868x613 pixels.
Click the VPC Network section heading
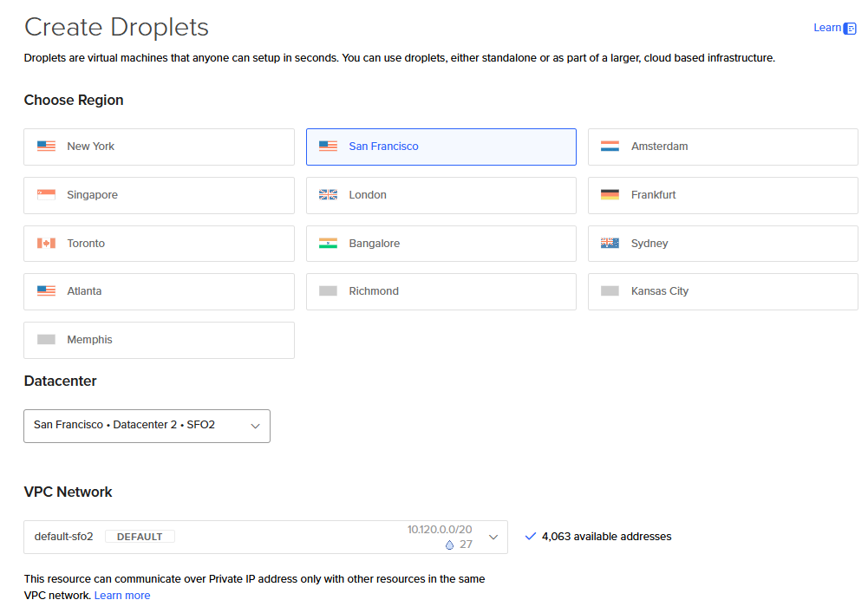pos(69,492)
